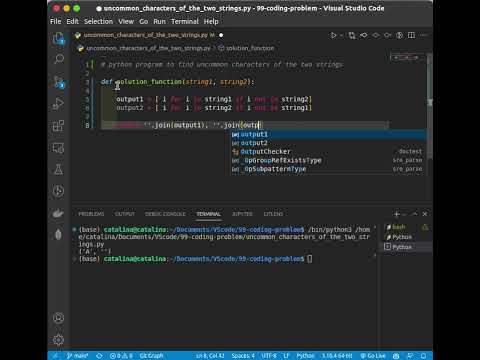
Task: Switch to the Debug Console tab
Action: click(x=165, y=214)
